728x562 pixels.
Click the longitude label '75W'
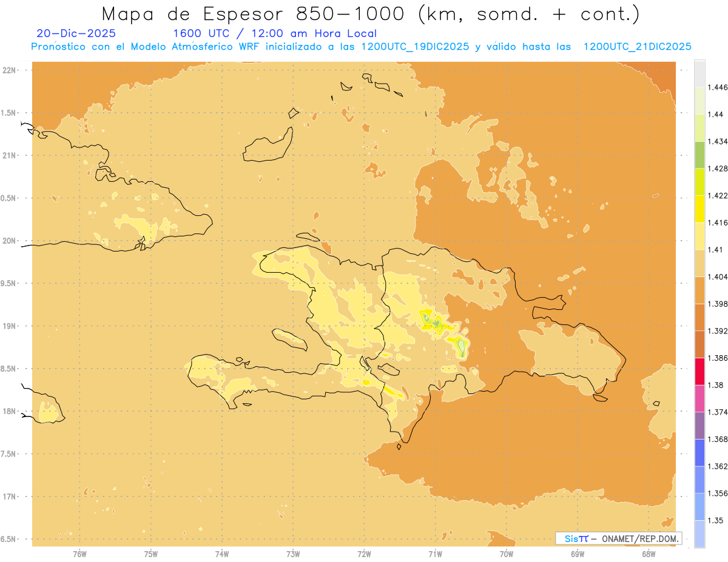pos(150,554)
